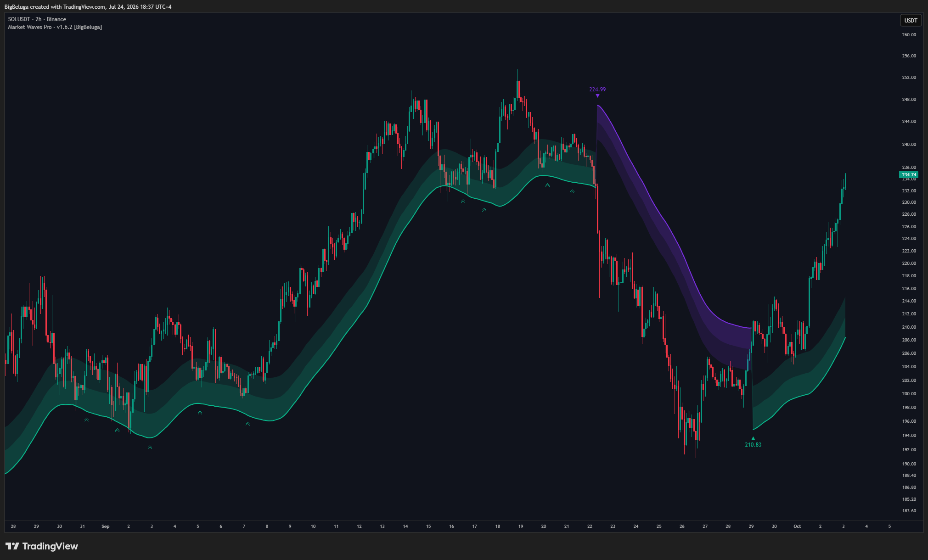Viewport: 928px width, 560px height.
Task: Click the 29 date label left of 30 Oct
Action: point(751,526)
